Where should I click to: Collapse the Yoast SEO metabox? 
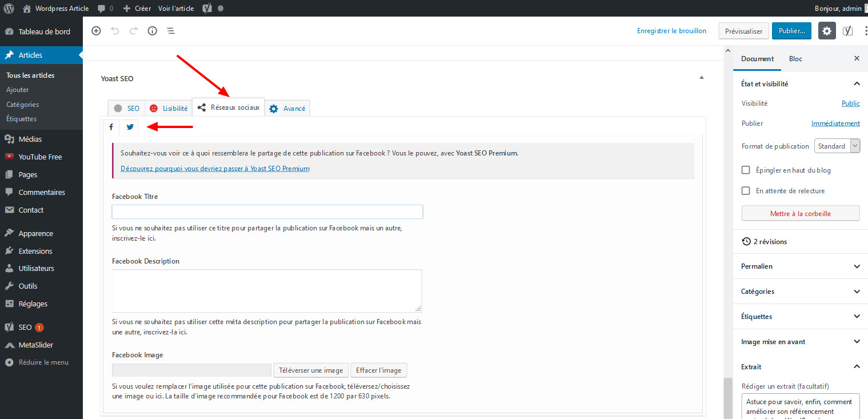click(702, 77)
